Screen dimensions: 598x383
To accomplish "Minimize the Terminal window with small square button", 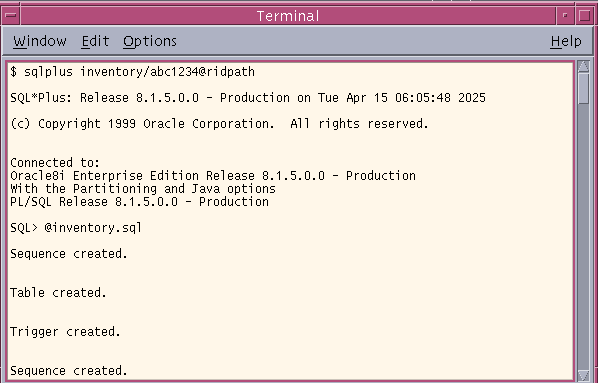I will pos(565,16).
